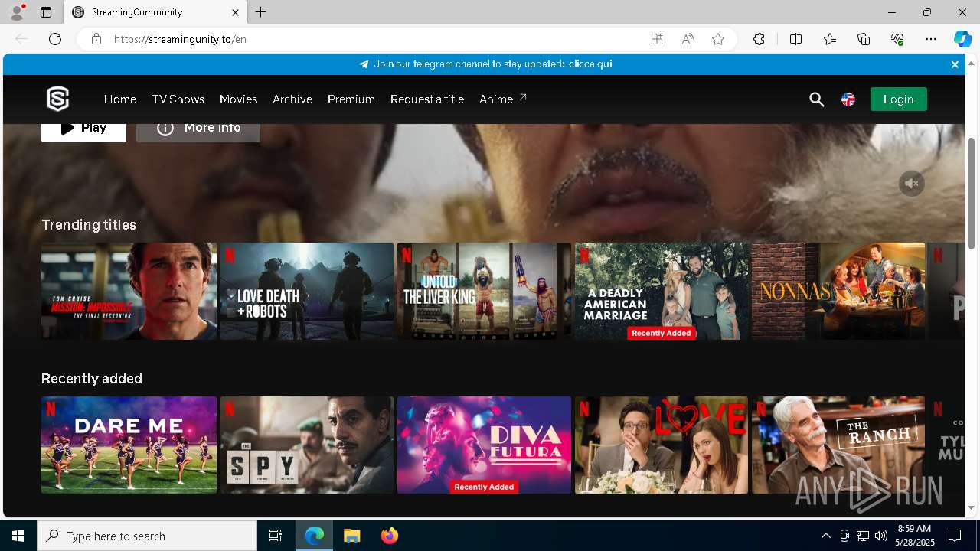Open Copilot sidebar
The height and width of the screenshot is (551, 980).
tap(962, 39)
